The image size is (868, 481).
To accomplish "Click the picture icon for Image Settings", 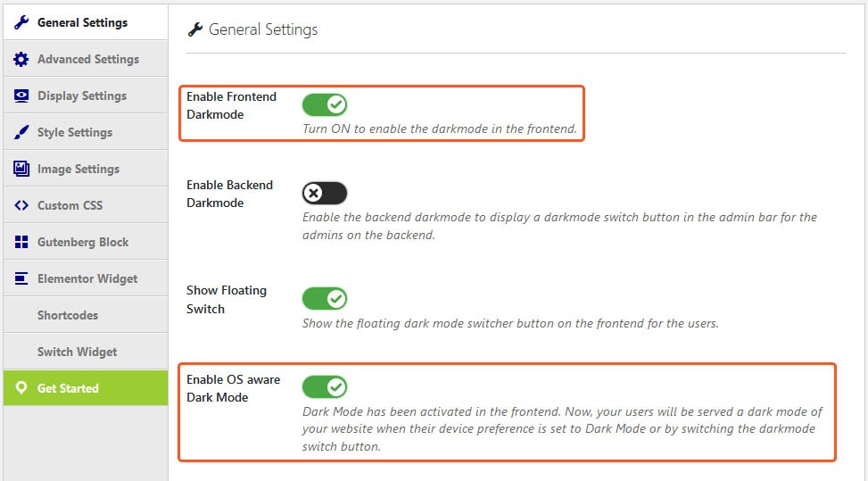I will click(x=21, y=169).
